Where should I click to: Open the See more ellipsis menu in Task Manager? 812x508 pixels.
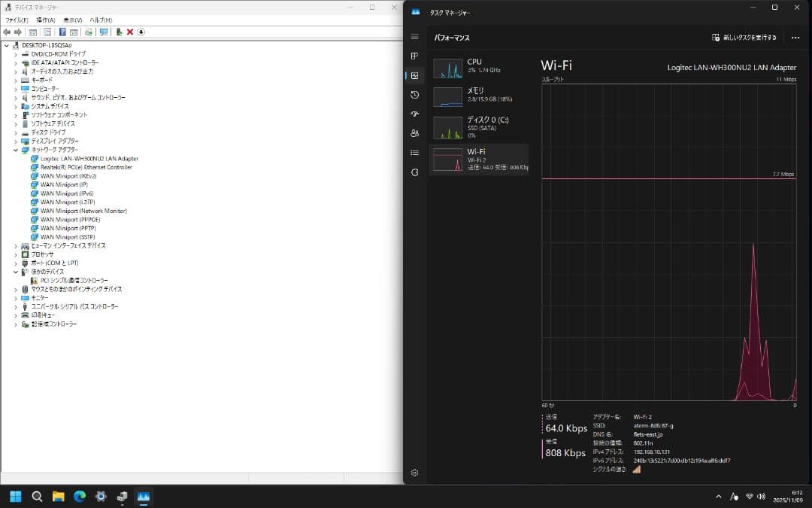click(795, 38)
